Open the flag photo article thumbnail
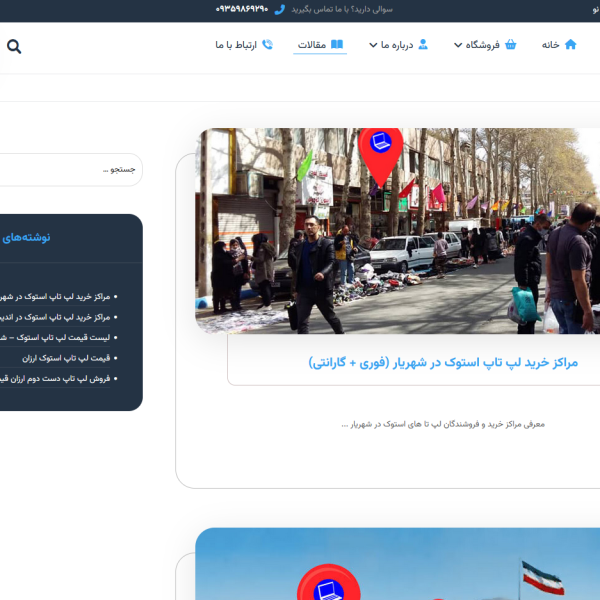This screenshot has height=600, width=600. click(x=398, y=564)
